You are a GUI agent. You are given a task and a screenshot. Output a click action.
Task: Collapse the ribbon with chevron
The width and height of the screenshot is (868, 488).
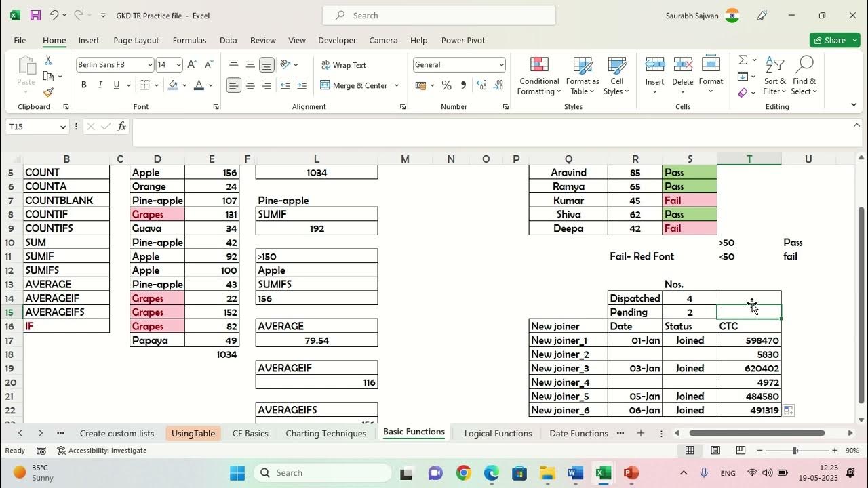click(854, 105)
